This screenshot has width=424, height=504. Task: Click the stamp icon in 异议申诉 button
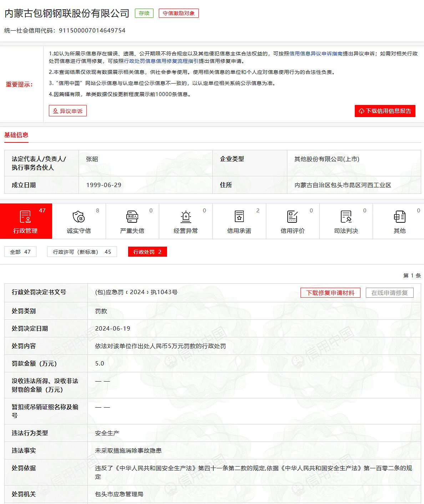click(55, 111)
